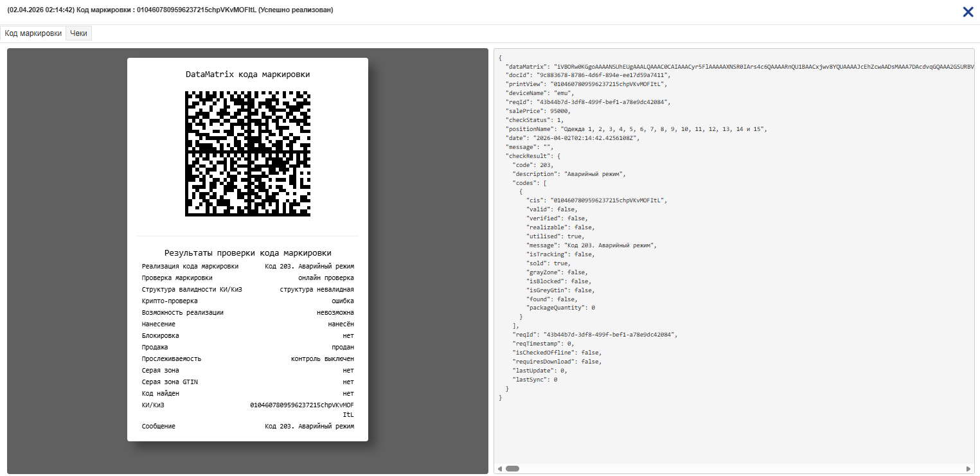Click the dialog title with marking code
The image size is (980, 476).
(x=170, y=10)
